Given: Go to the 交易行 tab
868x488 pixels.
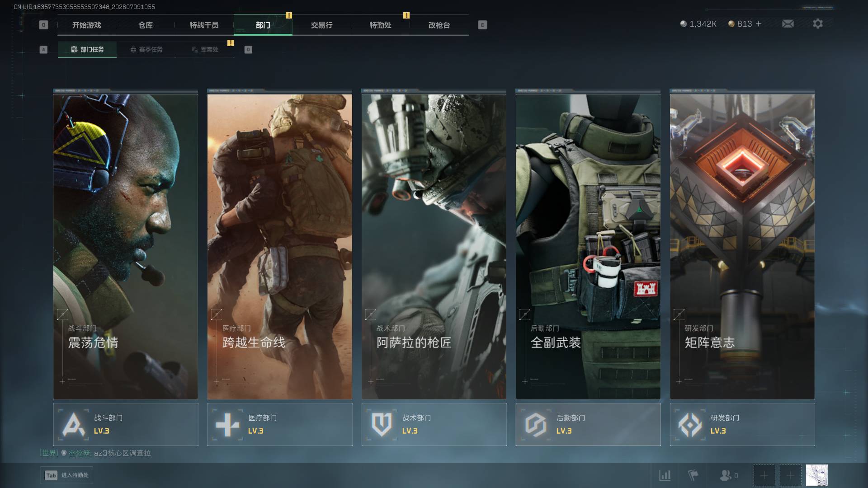Looking at the screenshot, I should click(322, 25).
